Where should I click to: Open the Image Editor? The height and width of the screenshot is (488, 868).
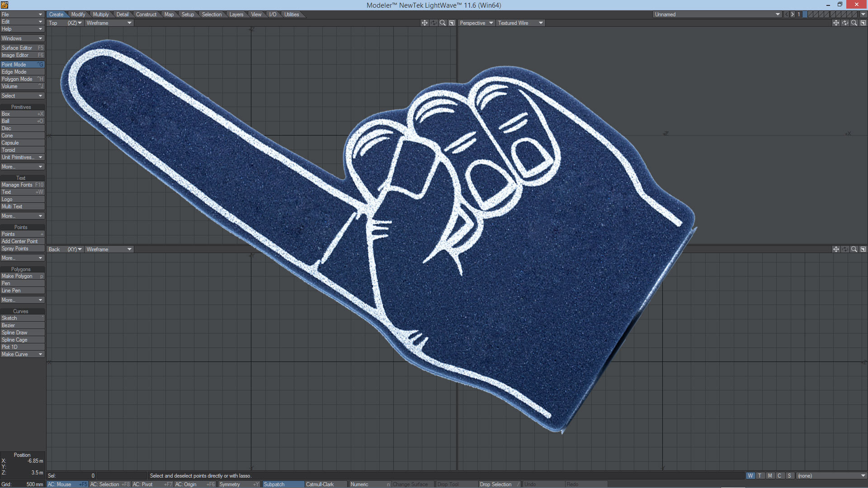point(22,55)
